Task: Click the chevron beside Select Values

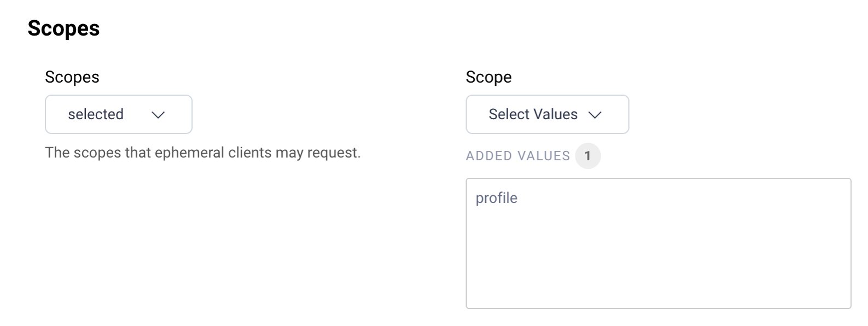Action: click(x=597, y=114)
